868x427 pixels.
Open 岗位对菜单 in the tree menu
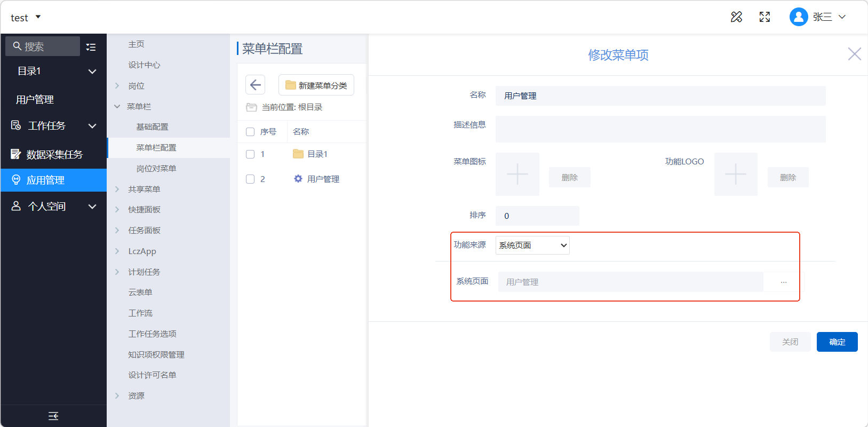tap(156, 169)
